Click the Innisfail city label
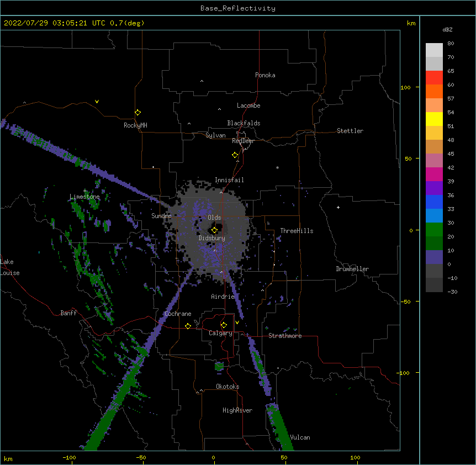The width and height of the screenshot is (476, 465). (229, 180)
